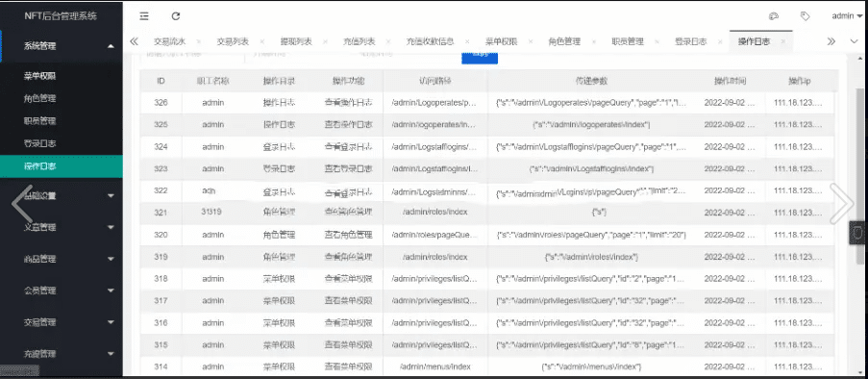Open 职员管理 in the sidebar
The height and width of the screenshot is (379, 868).
(39, 121)
